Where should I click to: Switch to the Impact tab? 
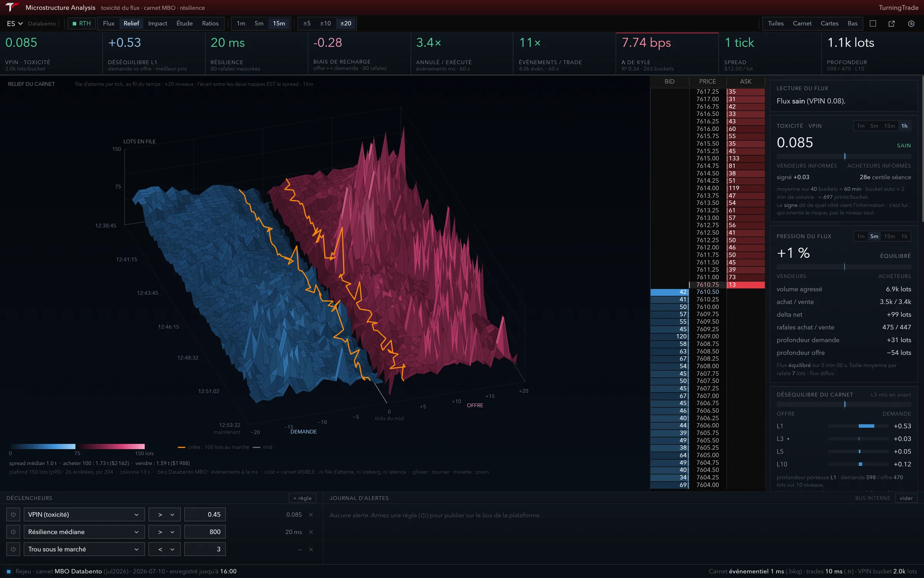coord(157,24)
